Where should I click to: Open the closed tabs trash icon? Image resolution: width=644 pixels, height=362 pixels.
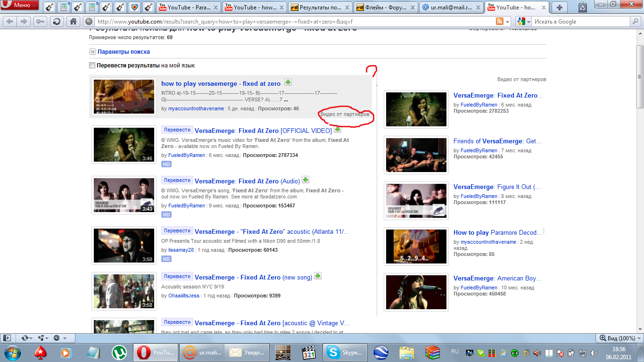(x=583, y=7)
